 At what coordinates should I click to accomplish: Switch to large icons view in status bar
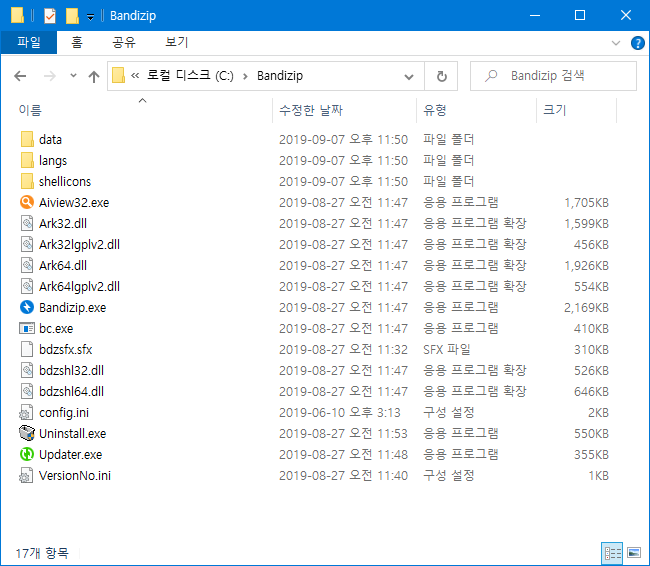pos(634,553)
